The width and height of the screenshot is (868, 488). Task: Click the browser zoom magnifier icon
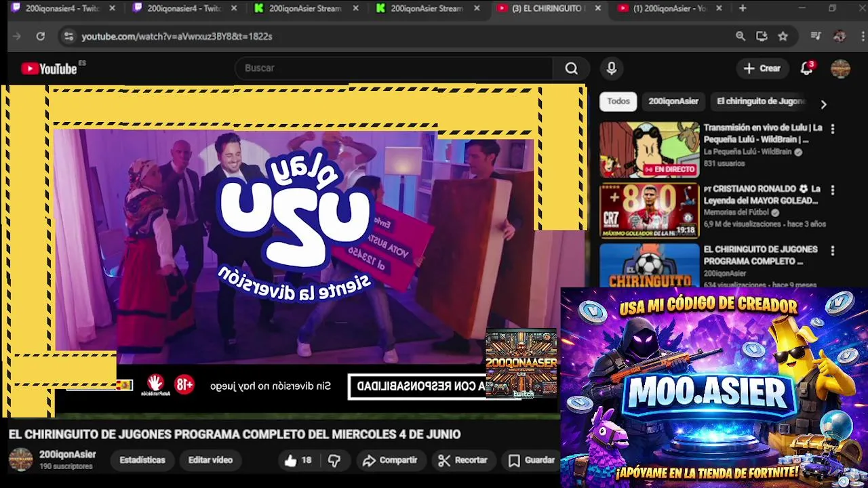[x=741, y=37]
